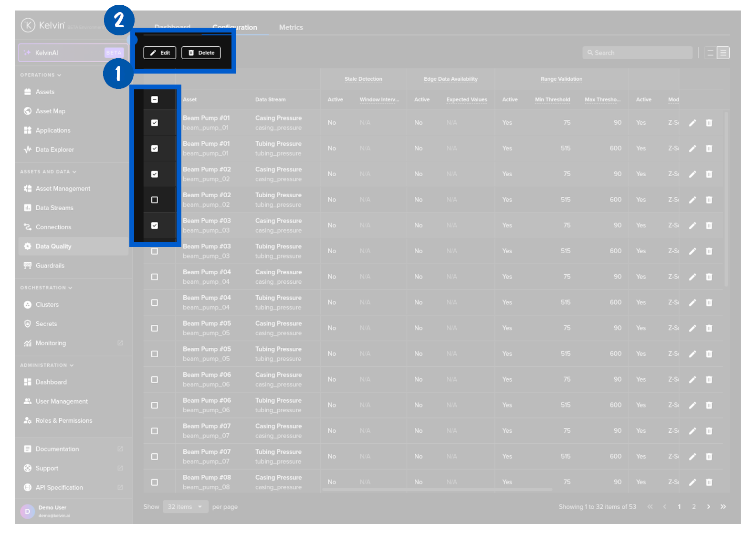Click the Delete button for selected rows
The width and height of the screenshot is (756, 535).
point(201,53)
